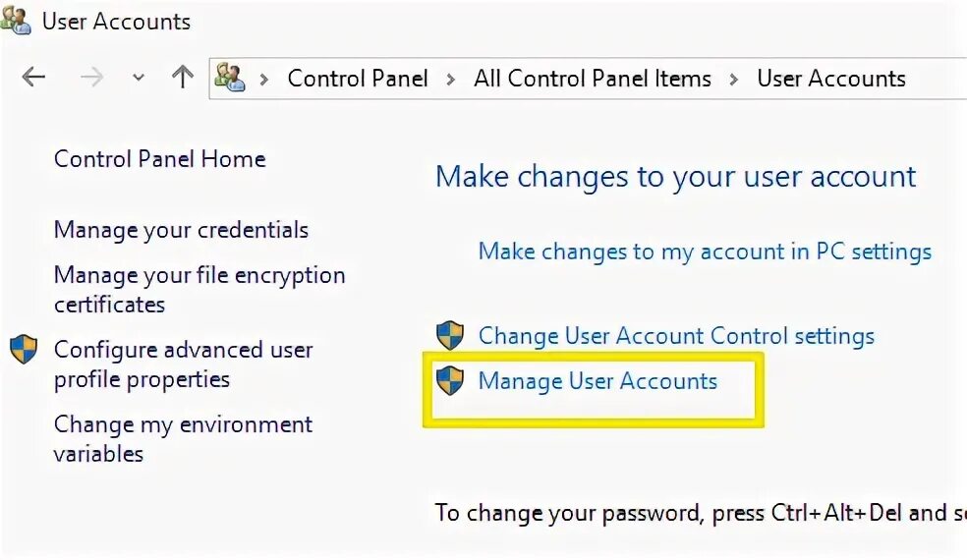The width and height of the screenshot is (967, 560).
Task: Expand chevron before Control Panel breadcrumb
Action: [x=264, y=79]
